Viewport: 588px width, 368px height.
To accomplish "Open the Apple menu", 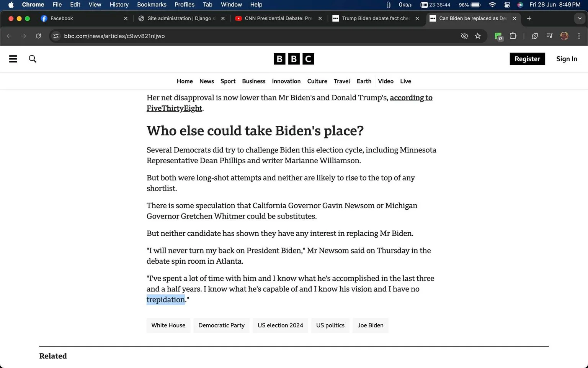I will (x=11, y=5).
